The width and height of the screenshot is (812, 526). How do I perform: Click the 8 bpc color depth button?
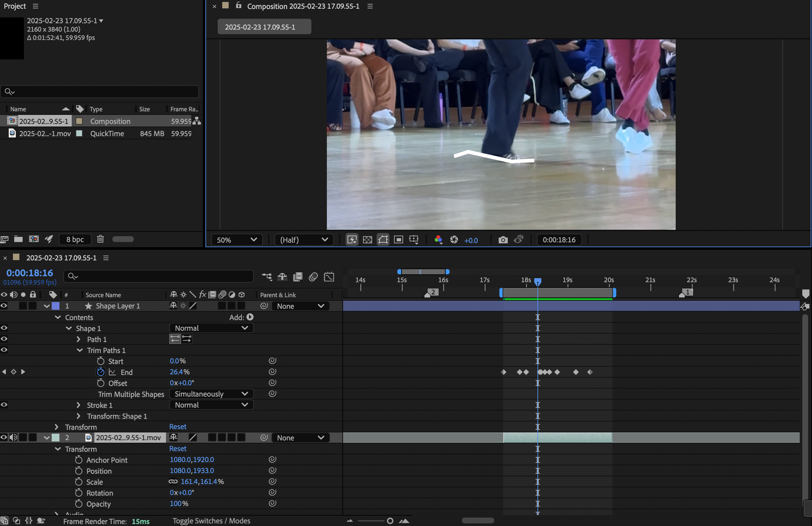75,239
